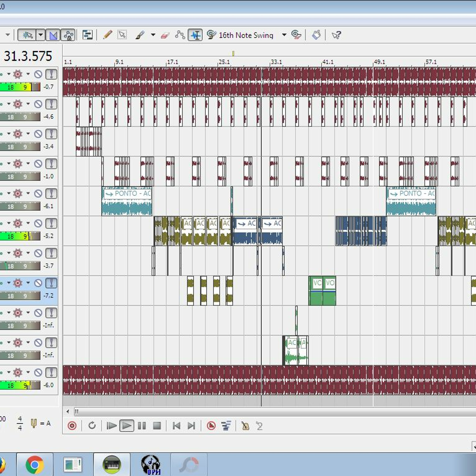This screenshot has width=476, height=476.
Task: Click the yellow marker on marker bar
Action: [233, 53]
